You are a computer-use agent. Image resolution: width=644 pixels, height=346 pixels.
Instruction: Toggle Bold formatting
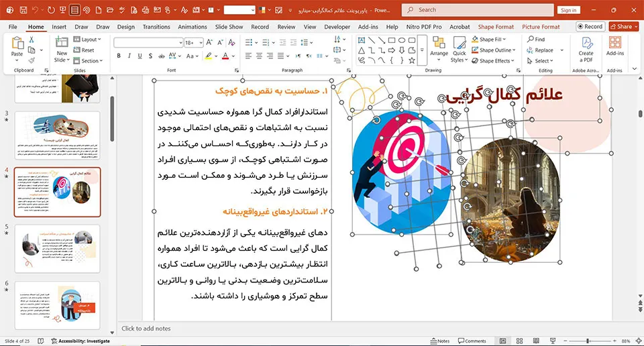[x=119, y=56]
